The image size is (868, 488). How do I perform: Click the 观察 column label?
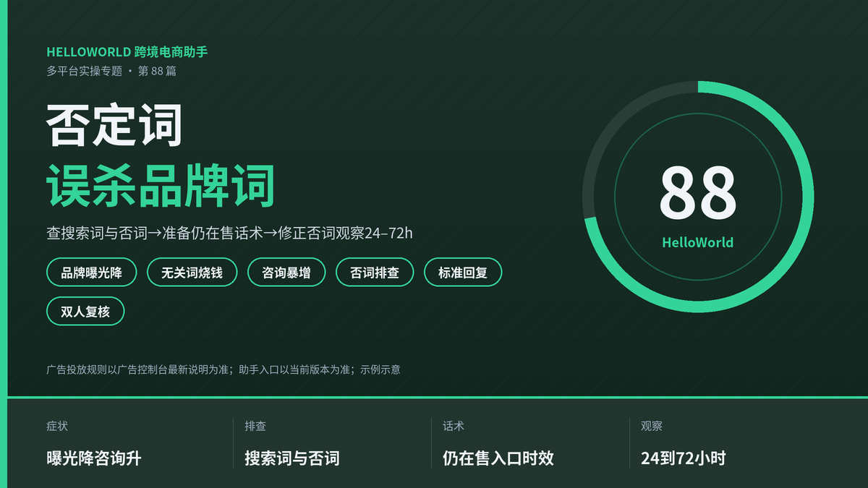coord(652,427)
